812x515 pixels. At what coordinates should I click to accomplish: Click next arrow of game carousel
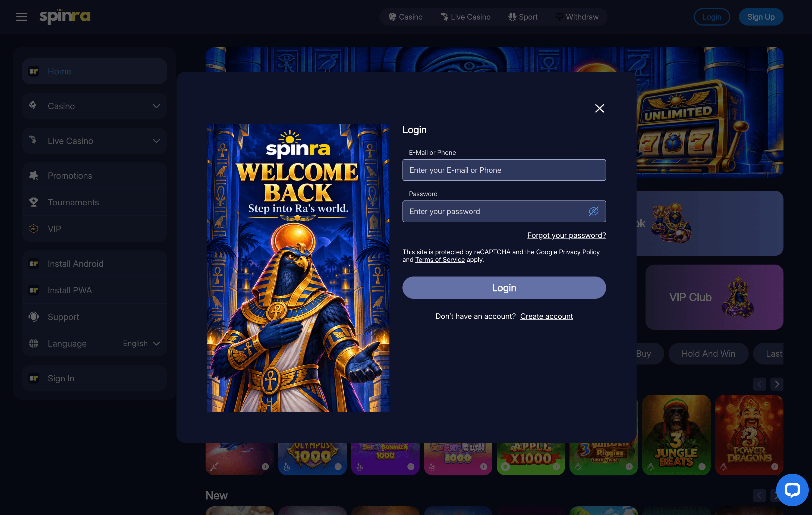click(x=777, y=384)
